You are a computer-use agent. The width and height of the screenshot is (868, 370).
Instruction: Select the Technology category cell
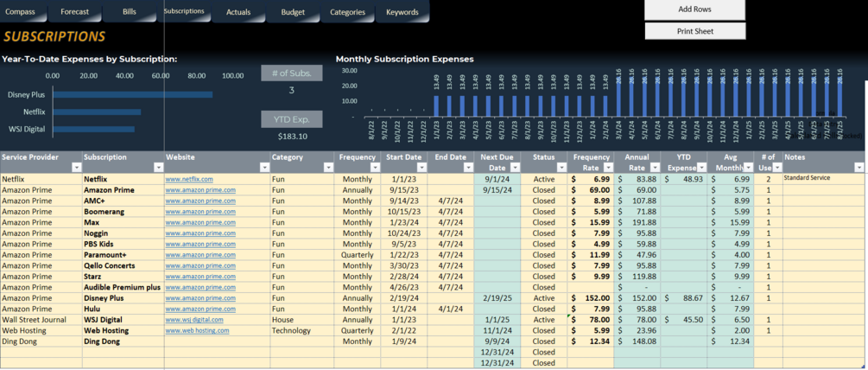tap(301, 331)
